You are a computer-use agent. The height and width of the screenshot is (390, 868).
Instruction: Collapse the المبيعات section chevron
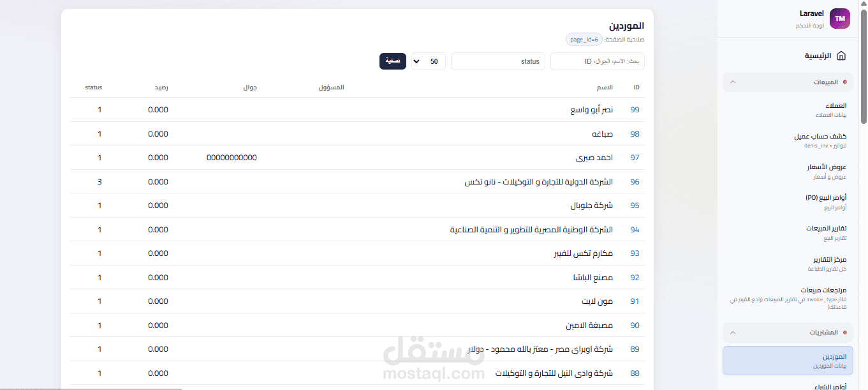[x=733, y=82]
